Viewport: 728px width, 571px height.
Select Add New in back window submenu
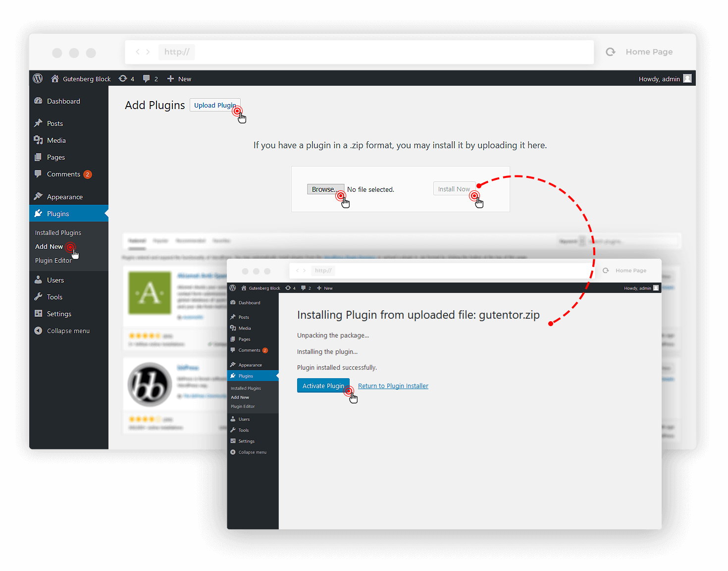[x=49, y=246]
